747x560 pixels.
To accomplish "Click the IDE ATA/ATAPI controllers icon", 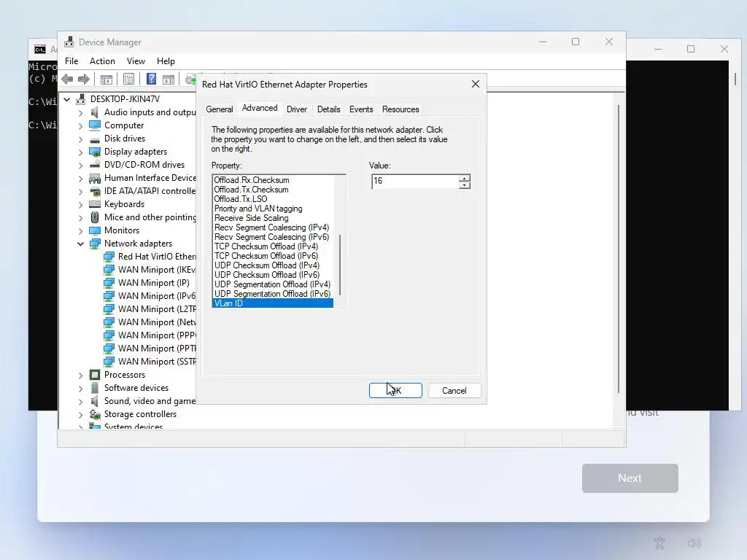I will [x=95, y=192].
